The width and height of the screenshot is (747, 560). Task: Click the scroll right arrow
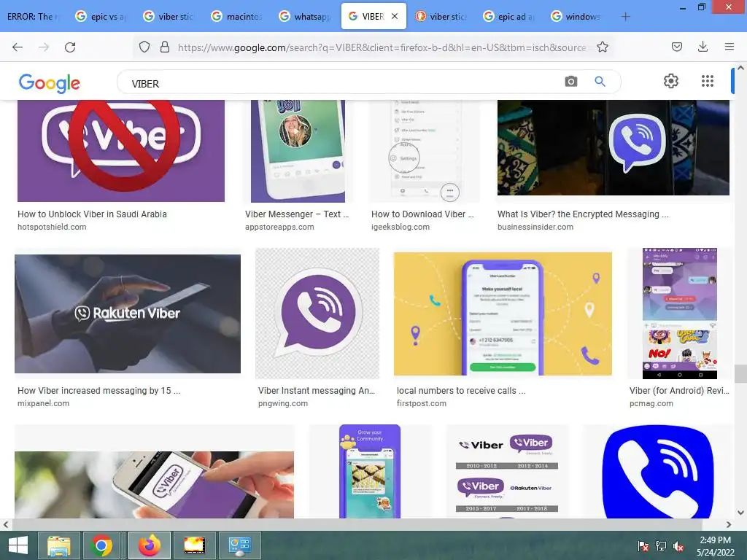click(729, 524)
